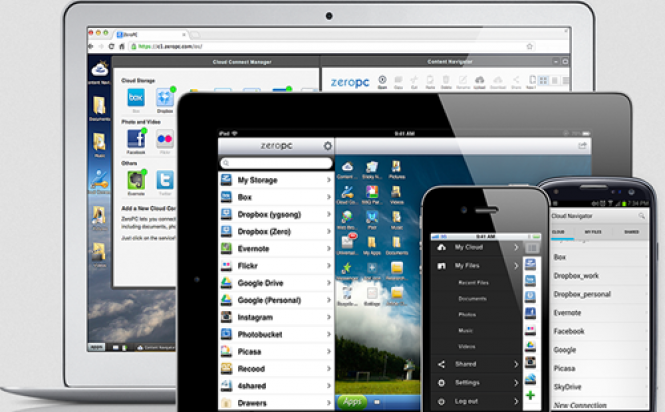Select grid view in Content Navigator toolbar
665x412 pixels.
click(x=543, y=80)
